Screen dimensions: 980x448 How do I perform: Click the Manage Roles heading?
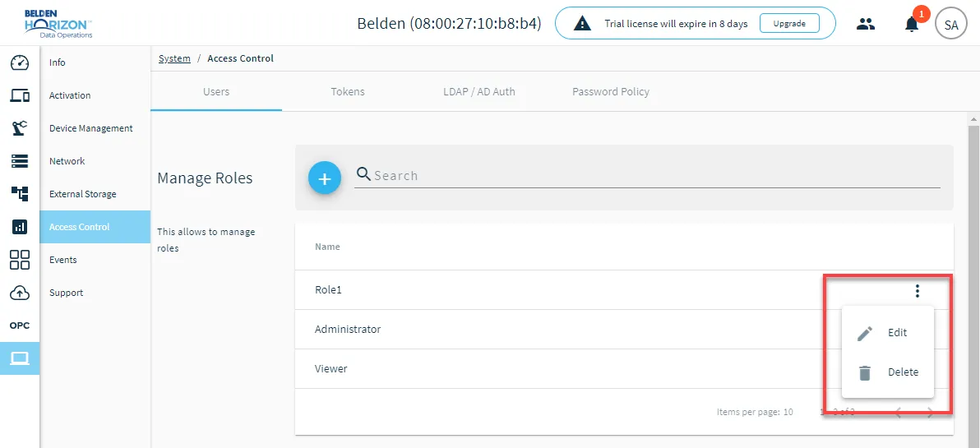coord(205,178)
